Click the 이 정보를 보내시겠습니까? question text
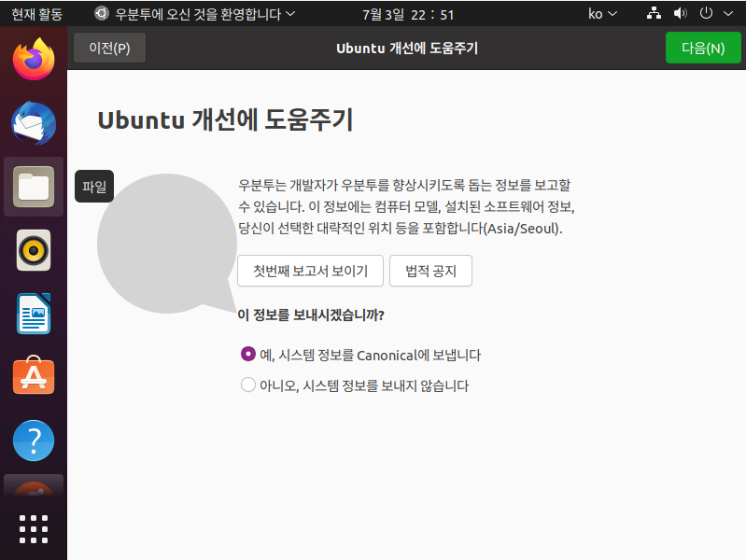This screenshot has height=560, width=746. [311, 315]
